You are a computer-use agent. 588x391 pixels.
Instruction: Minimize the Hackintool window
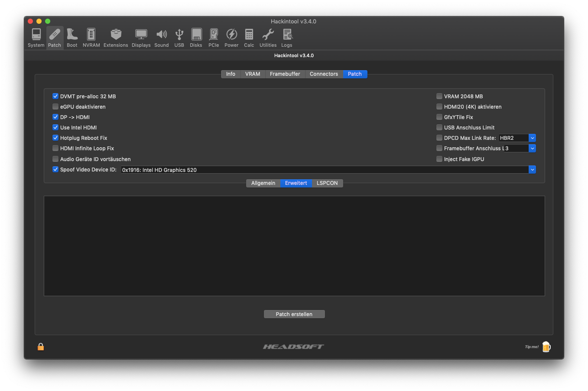tap(39, 21)
